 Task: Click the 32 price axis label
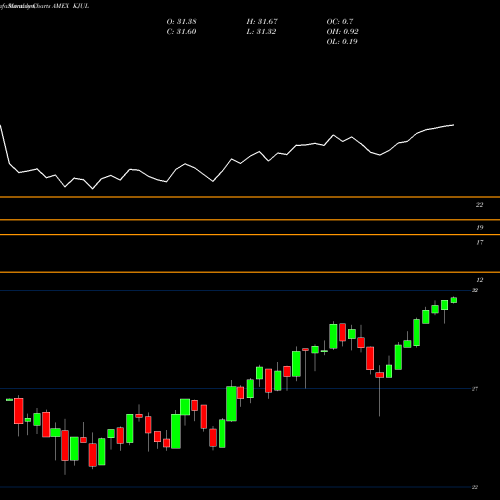coord(475,290)
